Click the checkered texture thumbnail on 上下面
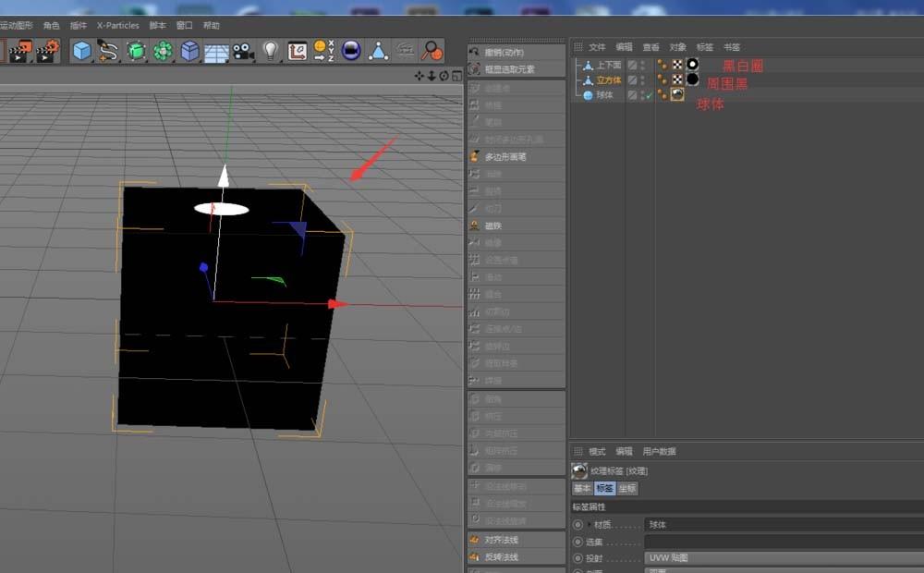This screenshot has width=924, height=573. (677, 65)
